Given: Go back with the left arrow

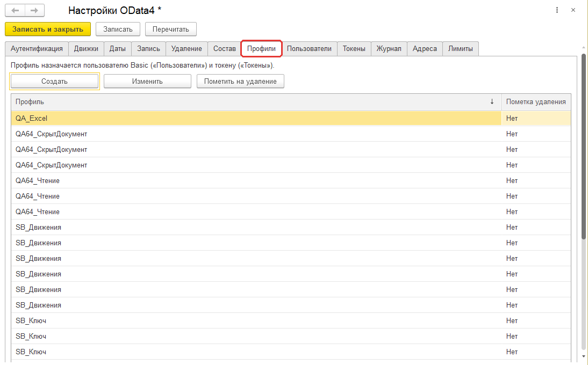Looking at the screenshot, I should pos(15,11).
